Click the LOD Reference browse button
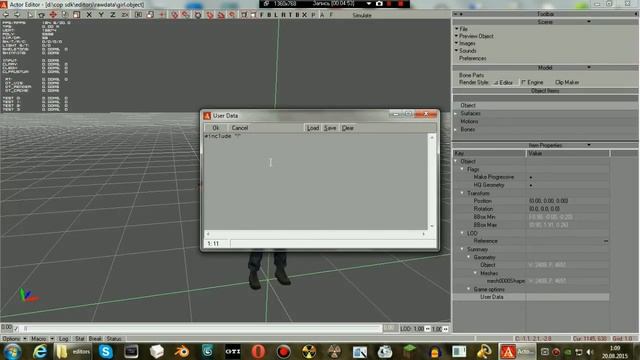Viewport: 640px width, 360px height. point(606,241)
